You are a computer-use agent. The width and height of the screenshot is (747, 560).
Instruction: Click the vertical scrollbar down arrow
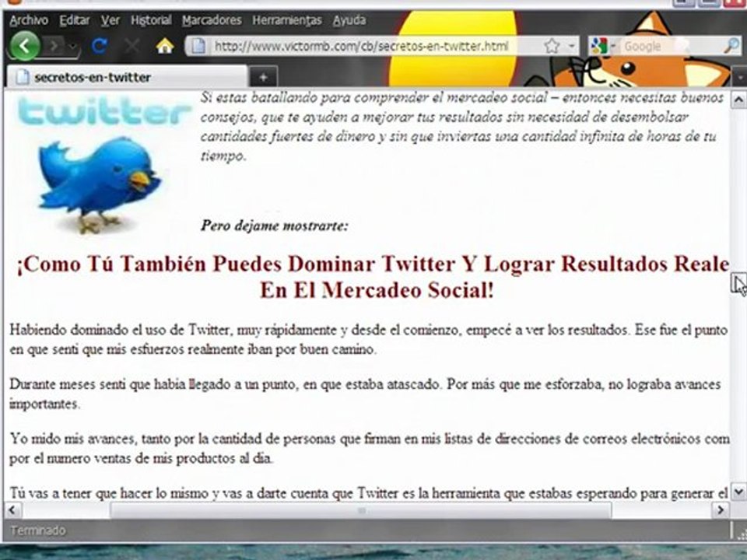(738, 492)
